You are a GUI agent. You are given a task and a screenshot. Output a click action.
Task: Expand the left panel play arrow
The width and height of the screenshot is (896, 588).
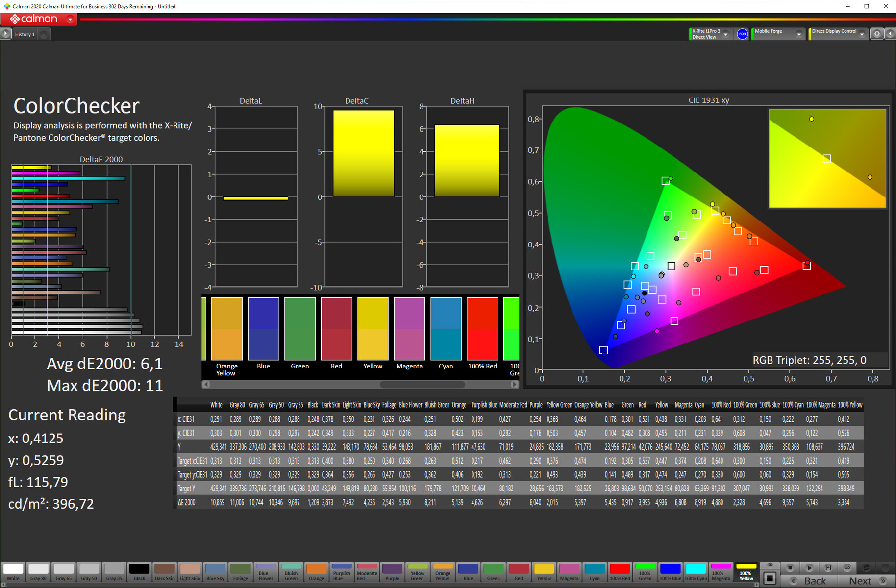(5, 34)
